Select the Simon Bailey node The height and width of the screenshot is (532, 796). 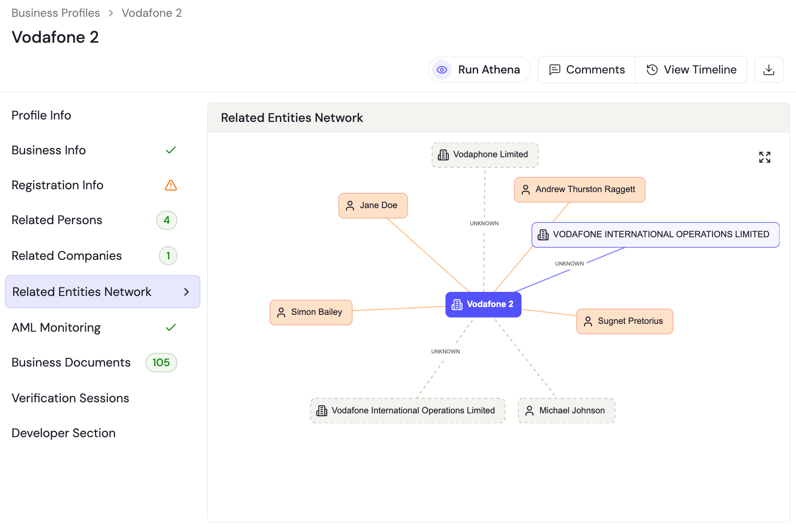[311, 312]
